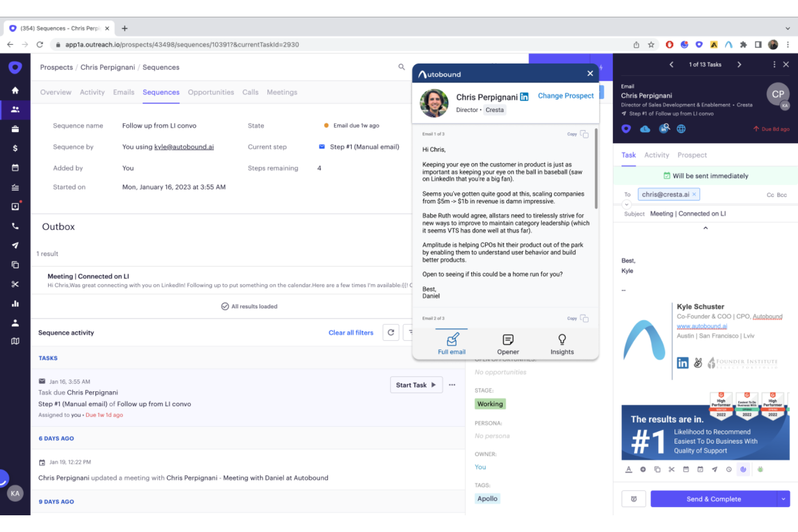Open the schedule send clock icon in email toolbar
798x532 pixels.
coord(730,469)
